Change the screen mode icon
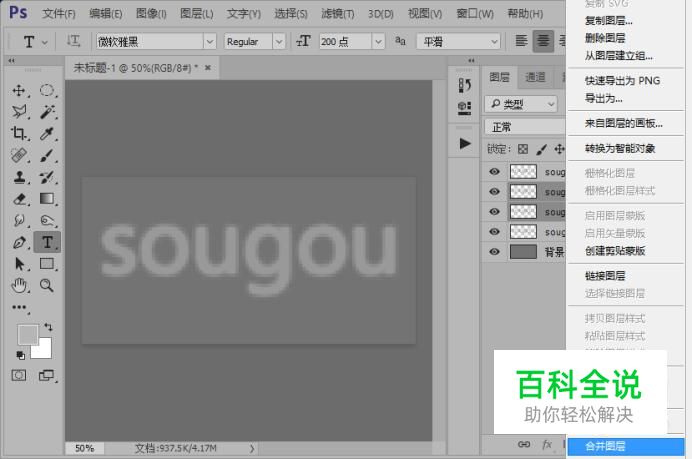The image size is (692, 459). point(47,376)
